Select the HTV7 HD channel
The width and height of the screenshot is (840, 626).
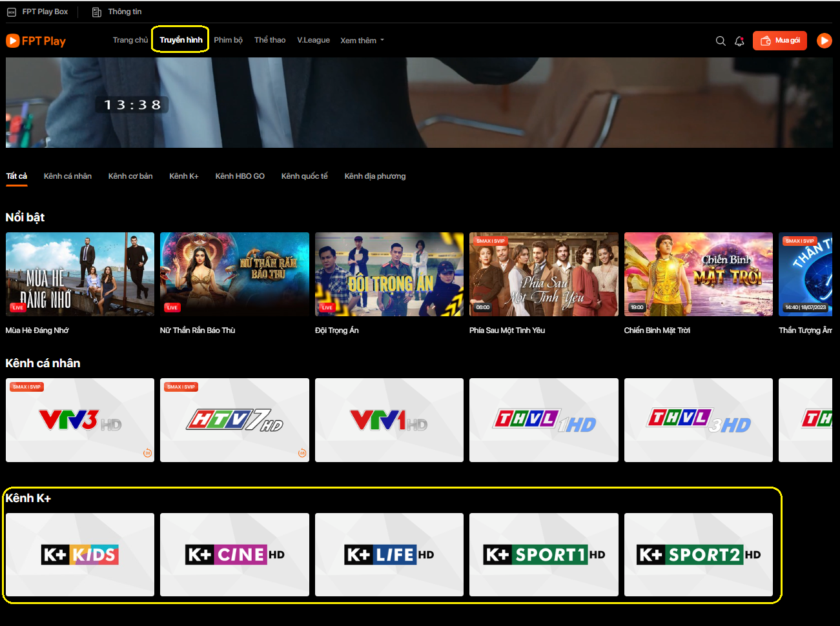(234, 420)
